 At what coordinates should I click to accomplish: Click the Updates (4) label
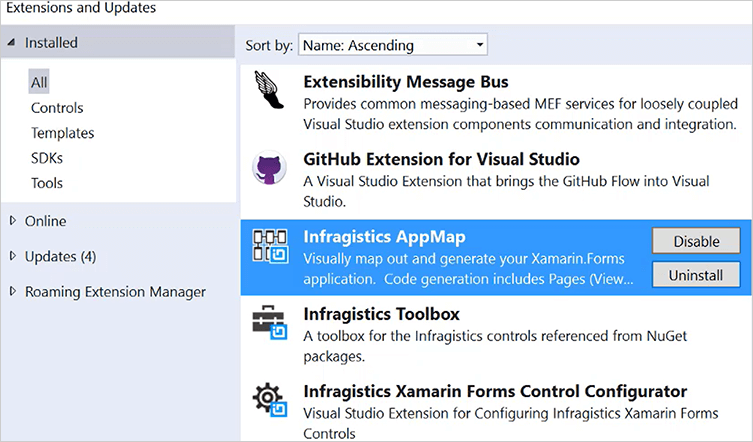pyautogui.click(x=61, y=257)
